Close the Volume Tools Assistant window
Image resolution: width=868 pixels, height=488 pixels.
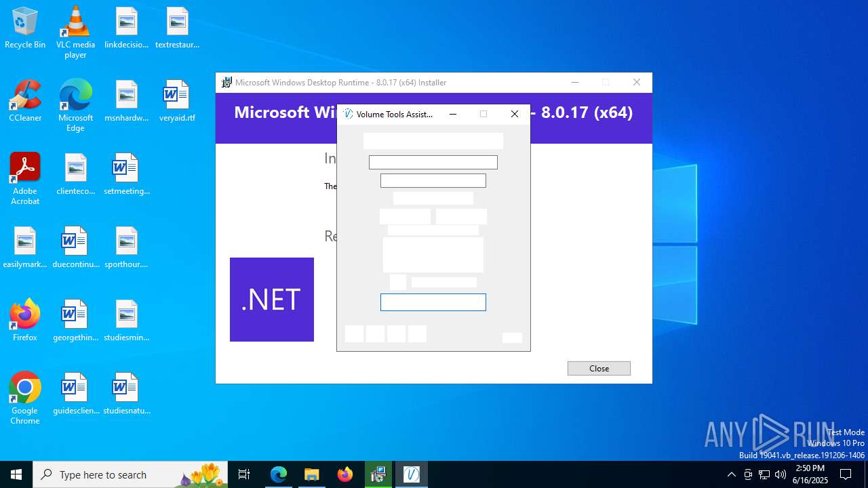click(x=515, y=114)
